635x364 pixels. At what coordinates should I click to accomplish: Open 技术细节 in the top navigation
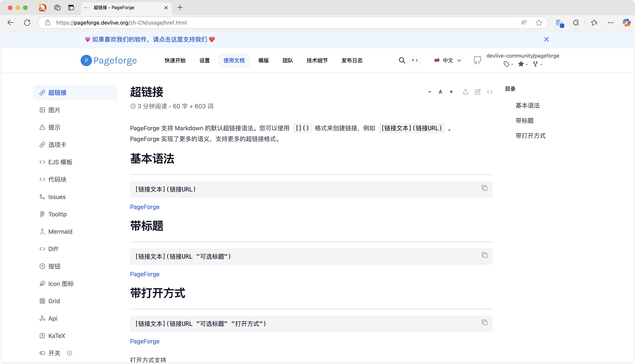[x=317, y=60]
